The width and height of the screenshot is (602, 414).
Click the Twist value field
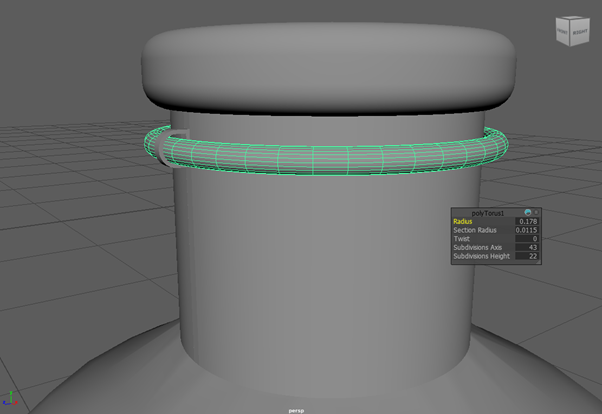coord(526,239)
